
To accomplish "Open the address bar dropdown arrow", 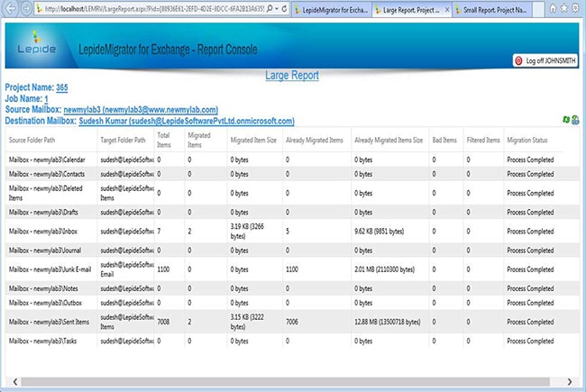I will tap(277, 9).
